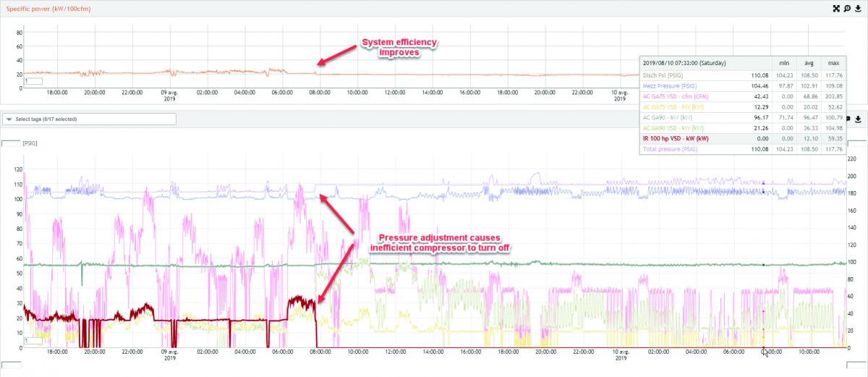This screenshot has height=377, width=868.
Task: Click the PSIG axis scale input box
Action: point(12,143)
